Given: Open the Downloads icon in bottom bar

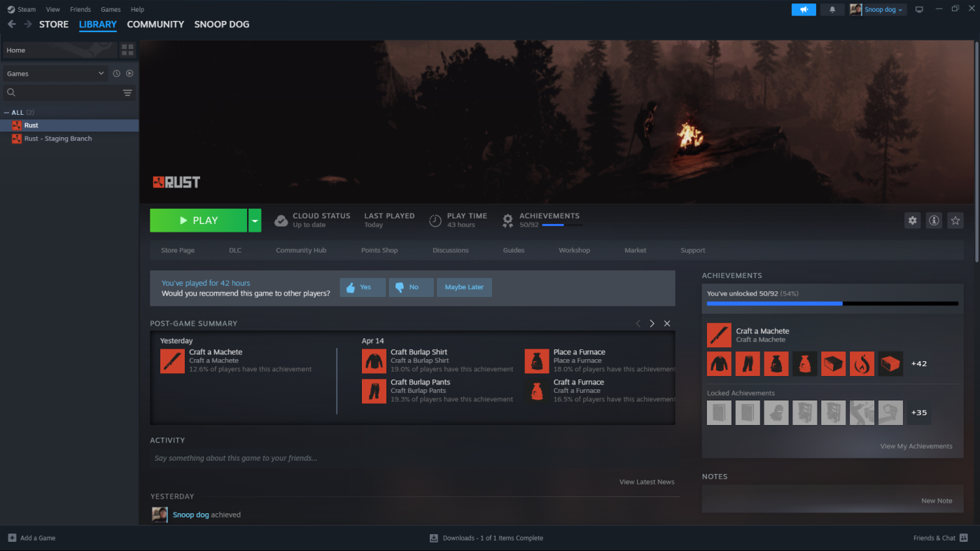Looking at the screenshot, I should [x=434, y=538].
